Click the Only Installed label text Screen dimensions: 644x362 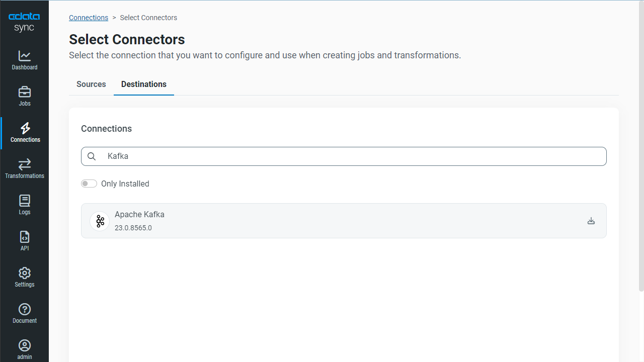click(125, 184)
